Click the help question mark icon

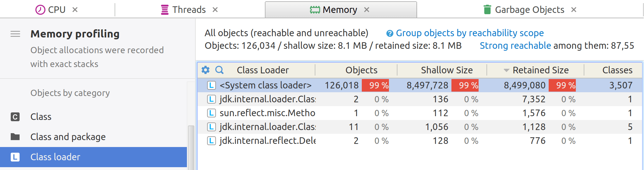click(390, 33)
